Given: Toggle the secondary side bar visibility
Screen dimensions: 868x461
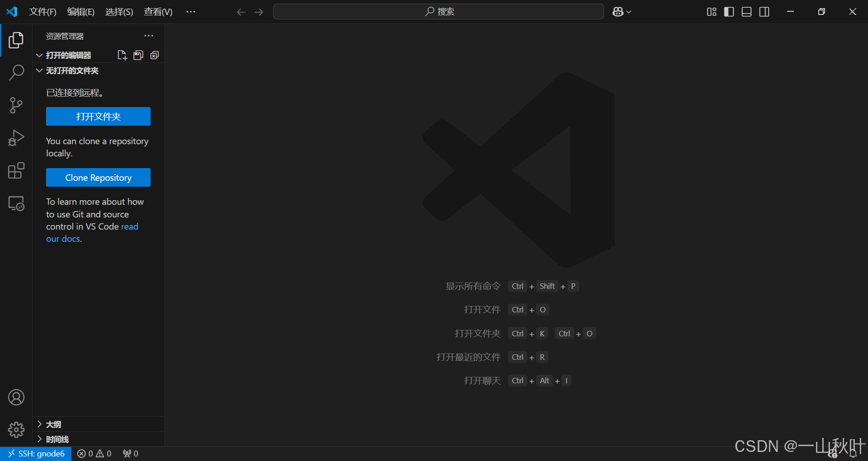Looking at the screenshot, I should click(x=764, y=12).
